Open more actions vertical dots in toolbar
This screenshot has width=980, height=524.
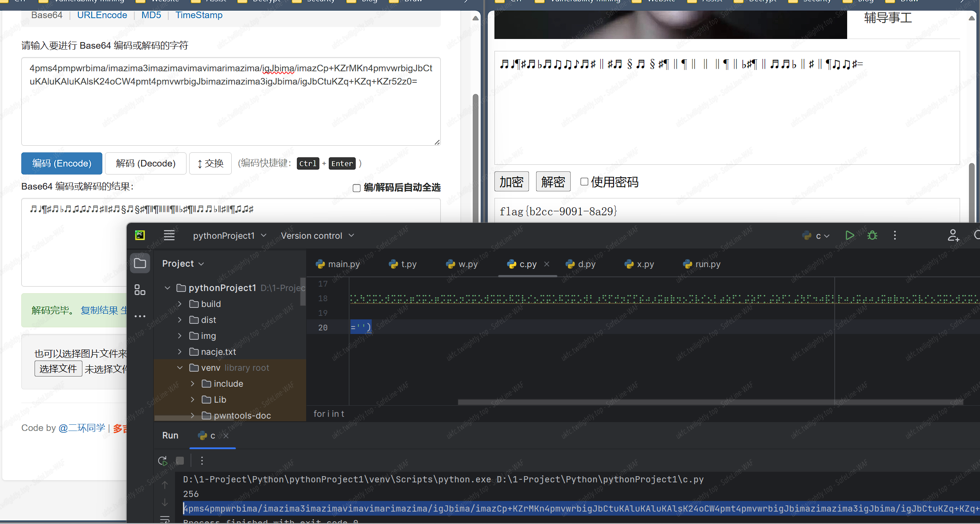(x=894, y=235)
